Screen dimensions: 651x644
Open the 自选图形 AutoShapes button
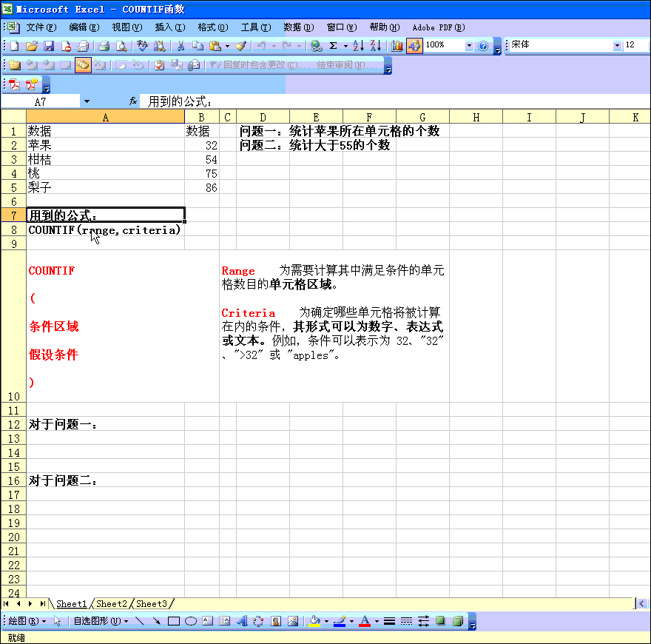tap(100, 621)
